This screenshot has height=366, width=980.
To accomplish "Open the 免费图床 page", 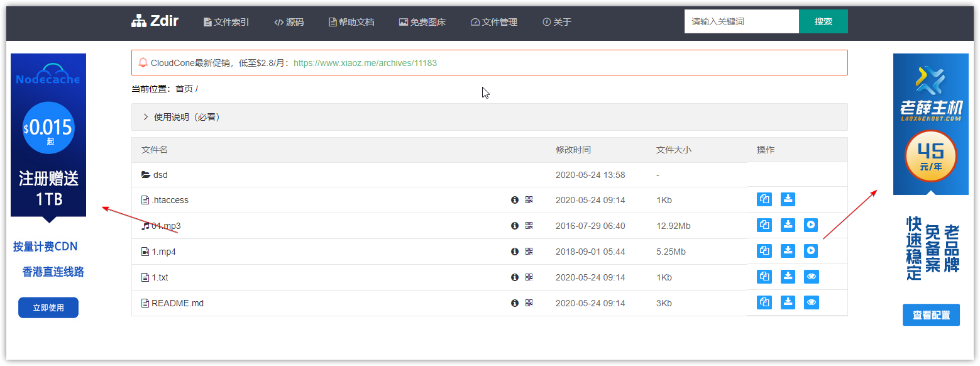I will pos(422,21).
